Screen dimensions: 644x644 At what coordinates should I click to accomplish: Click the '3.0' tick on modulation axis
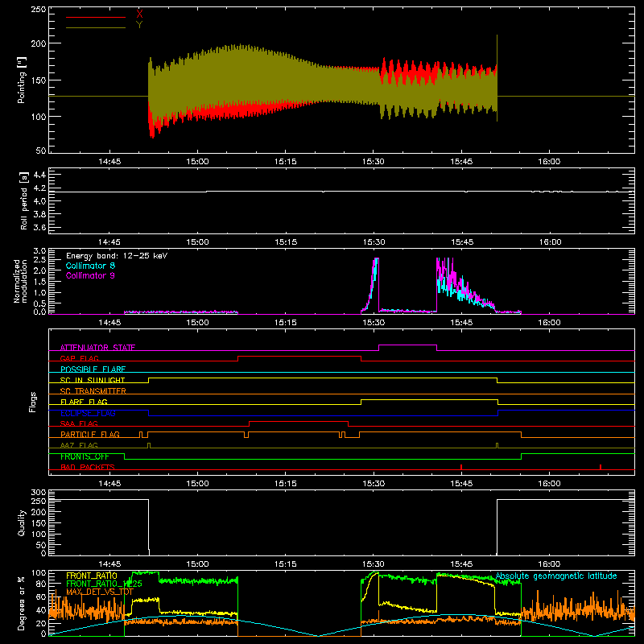(39, 250)
